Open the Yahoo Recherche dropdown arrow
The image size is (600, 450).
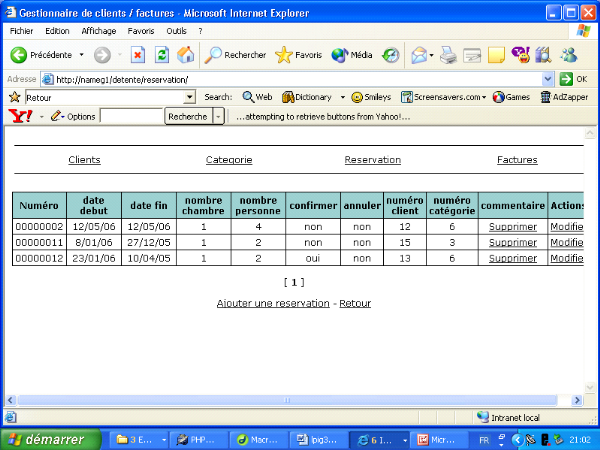pos(219,117)
